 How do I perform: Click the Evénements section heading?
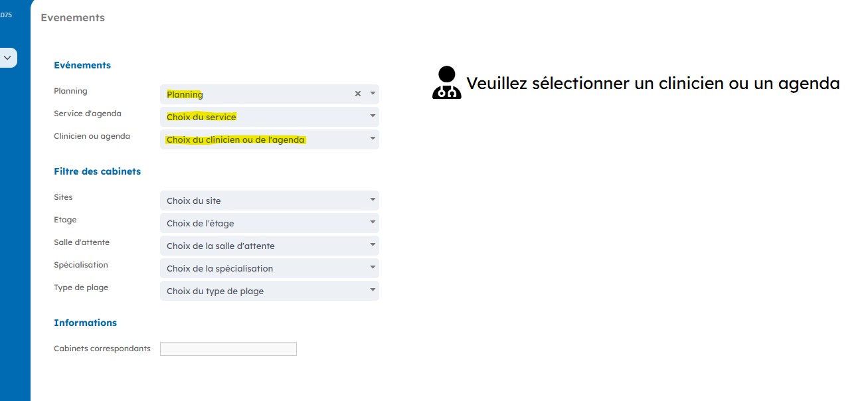point(82,65)
